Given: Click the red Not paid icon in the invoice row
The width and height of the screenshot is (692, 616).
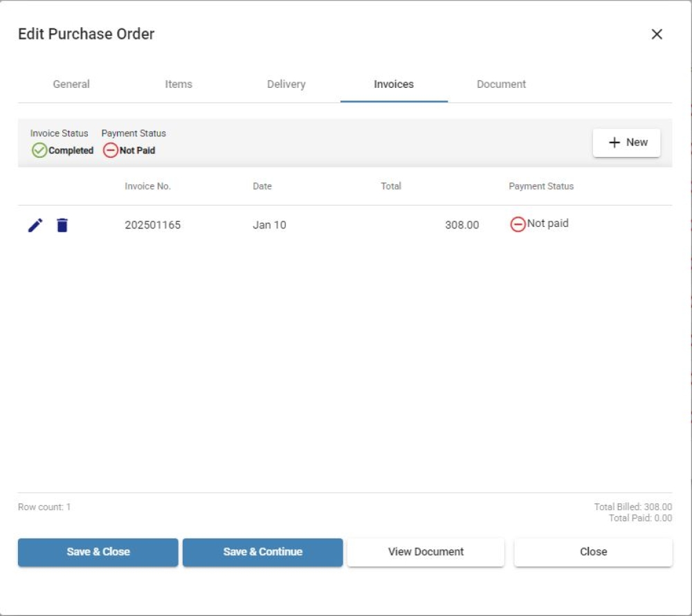Looking at the screenshot, I should pos(518,224).
